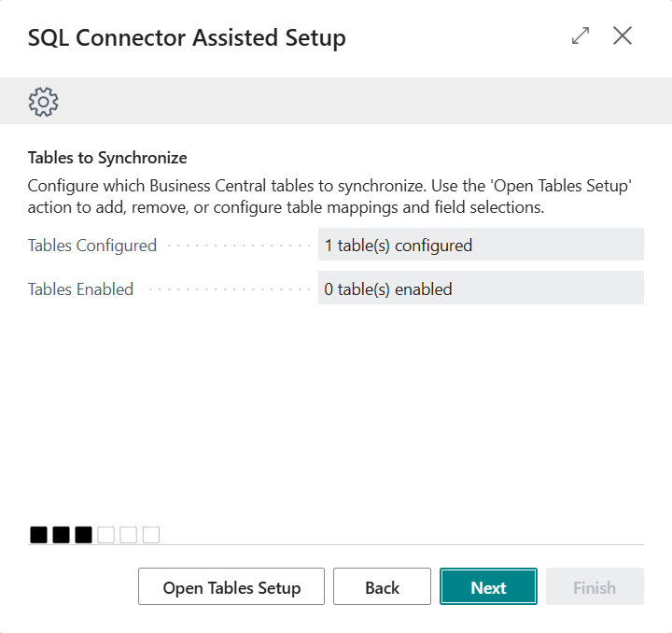Screen dimensions: 672x633
Task: Click the Tables Enabled value field
Action: (x=481, y=288)
